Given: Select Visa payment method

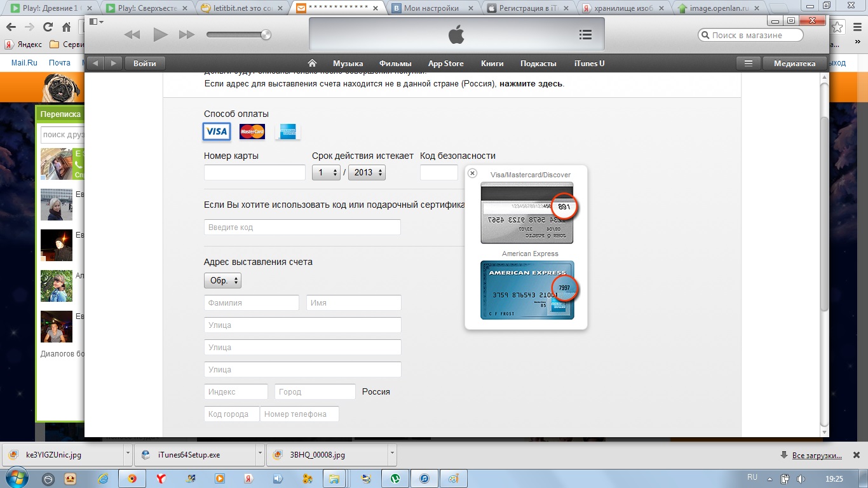Looking at the screenshot, I should click(217, 132).
